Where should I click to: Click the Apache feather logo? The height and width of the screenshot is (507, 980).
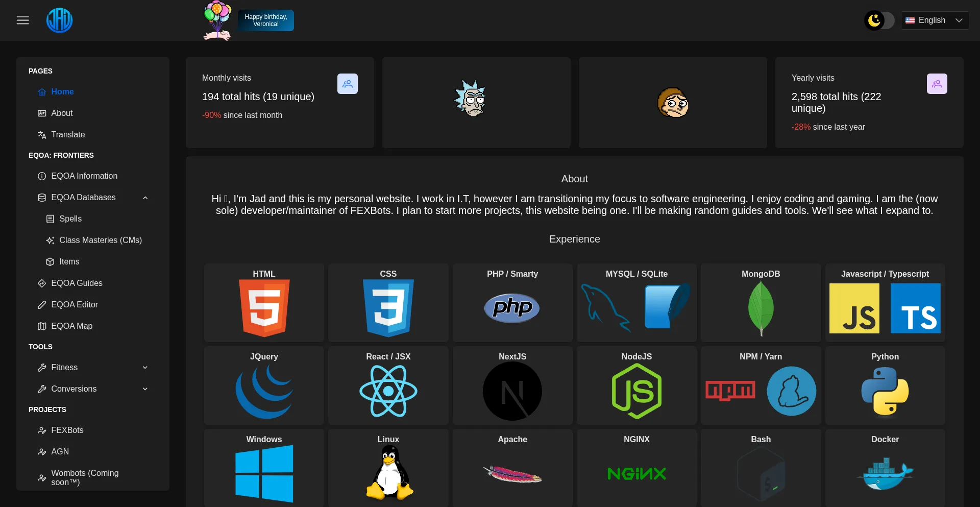point(512,474)
